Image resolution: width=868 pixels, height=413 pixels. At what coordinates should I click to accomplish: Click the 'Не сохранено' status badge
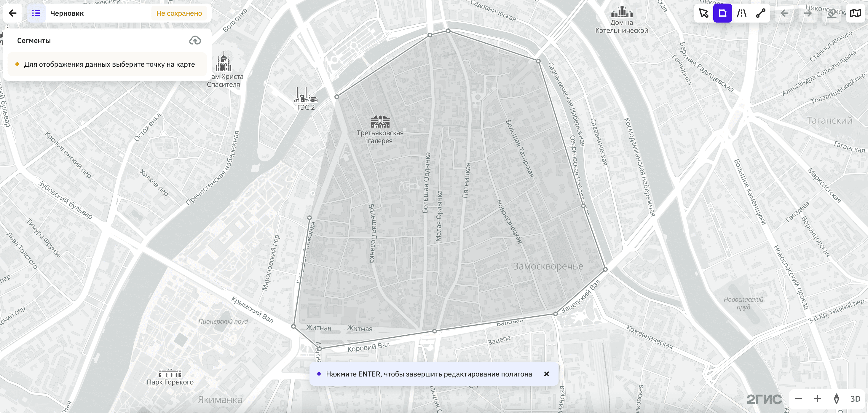coord(179,13)
